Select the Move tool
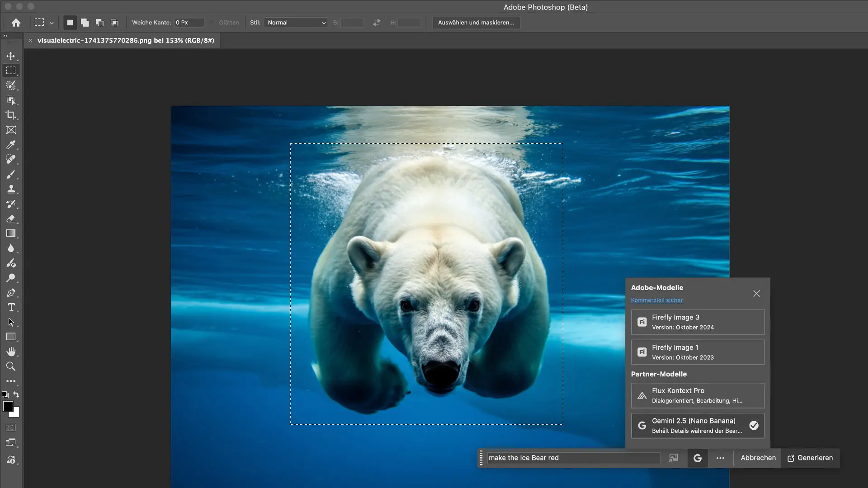 (x=11, y=56)
